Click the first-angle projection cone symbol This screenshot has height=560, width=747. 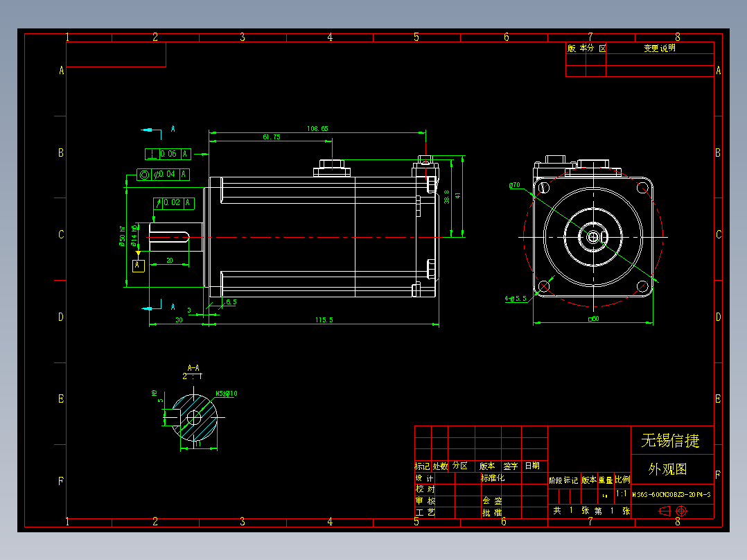(665, 511)
